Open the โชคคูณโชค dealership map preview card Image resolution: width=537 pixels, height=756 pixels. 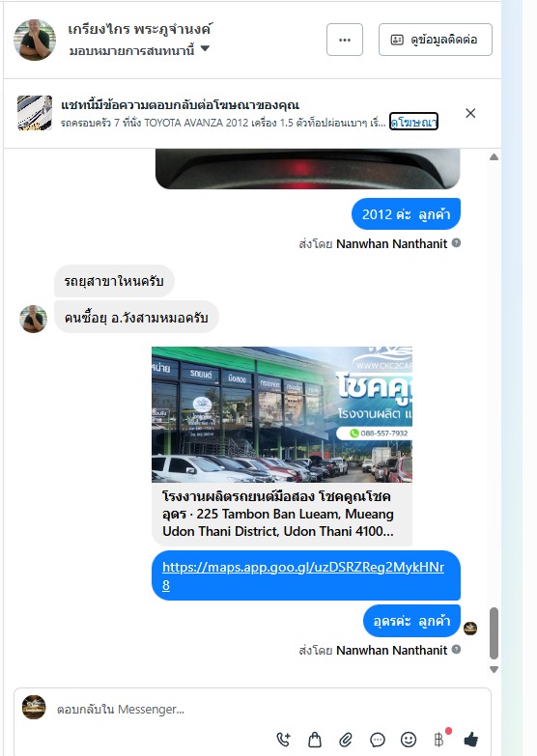pyautogui.click(x=282, y=446)
